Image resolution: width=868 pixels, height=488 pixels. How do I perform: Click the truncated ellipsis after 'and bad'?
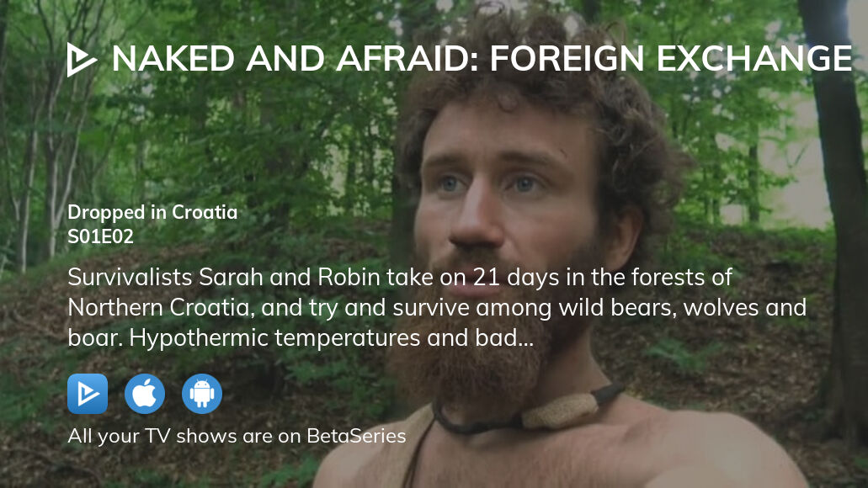525,338
